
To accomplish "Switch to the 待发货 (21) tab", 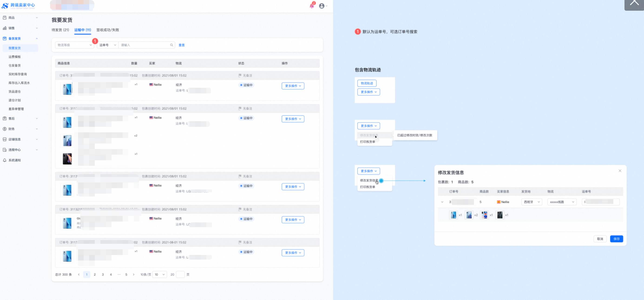I will click(60, 30).
